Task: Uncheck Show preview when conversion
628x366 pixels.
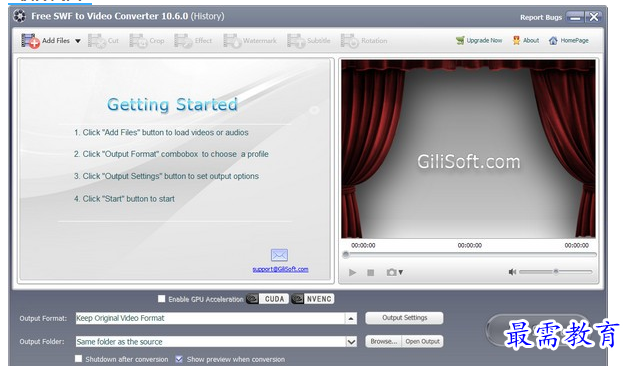Action: (x=179, y=359)
